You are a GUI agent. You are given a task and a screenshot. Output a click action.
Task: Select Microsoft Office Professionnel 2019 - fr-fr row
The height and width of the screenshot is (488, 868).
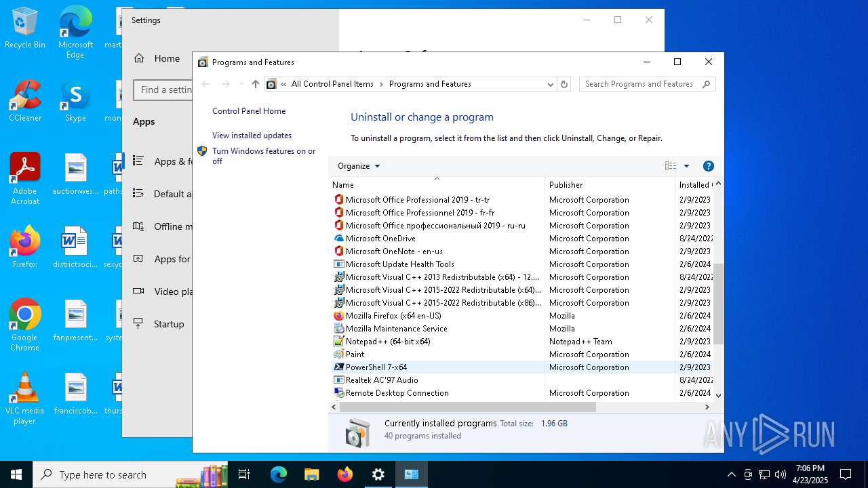coord(521,213)
